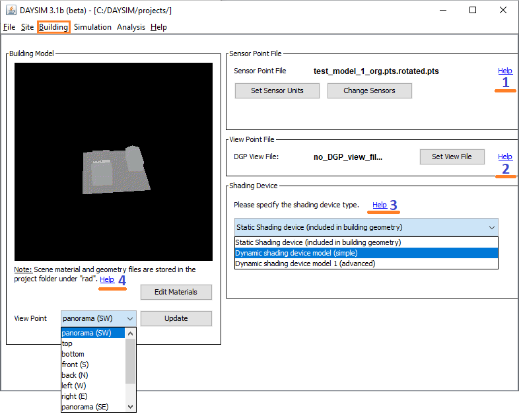This screenshot has height=420, width=519.
Task: Open the Analysis menu
Action: (x=131, y=27)
